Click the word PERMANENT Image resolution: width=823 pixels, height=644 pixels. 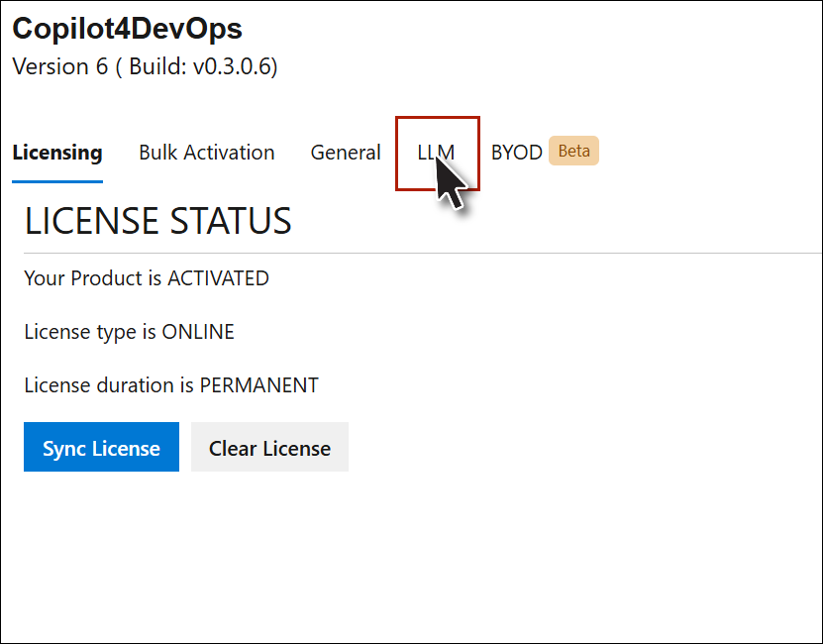click(x=259, y=385)
